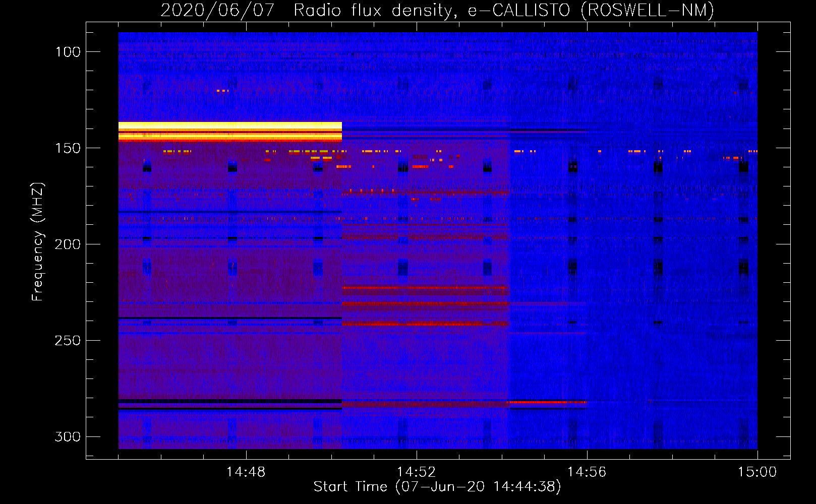Image resolution: width=816 pixels, height=504 pixels.
Task: Click the 'Start Time (07-Jun-20 14:44:38)' label
Action: [x=437, y=487]
